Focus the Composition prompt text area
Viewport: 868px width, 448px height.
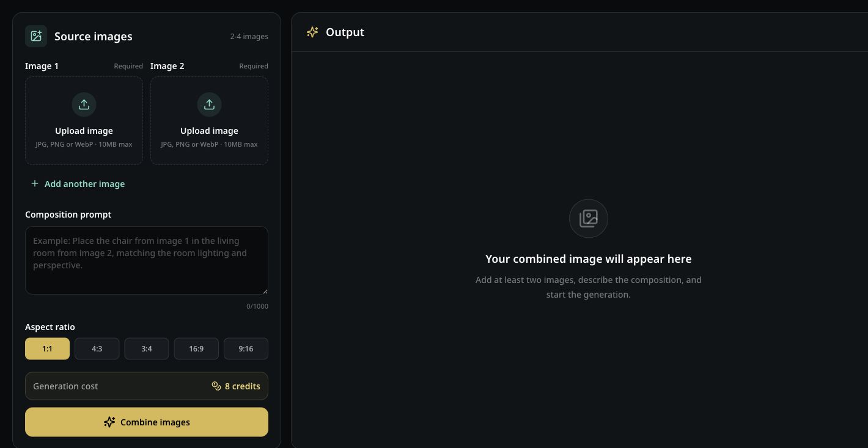147,260
